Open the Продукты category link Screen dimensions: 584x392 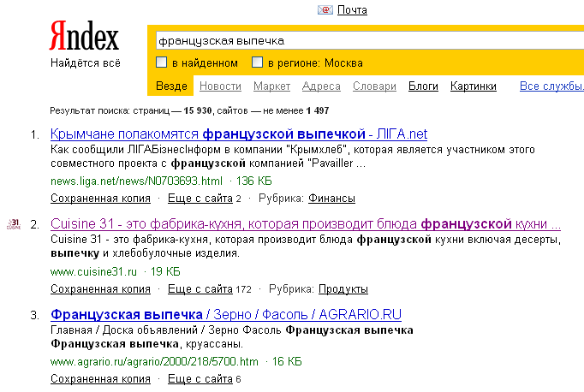(x=343, y=289)
